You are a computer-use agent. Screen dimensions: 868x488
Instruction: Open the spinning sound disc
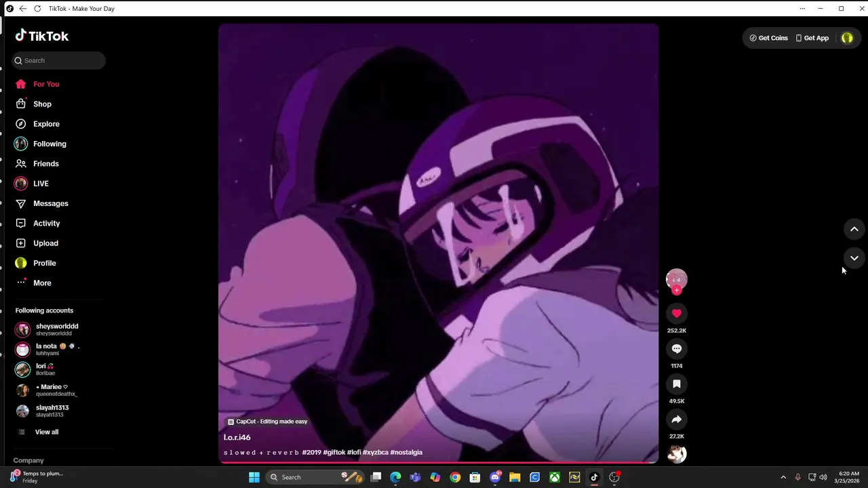click(677, 454)
